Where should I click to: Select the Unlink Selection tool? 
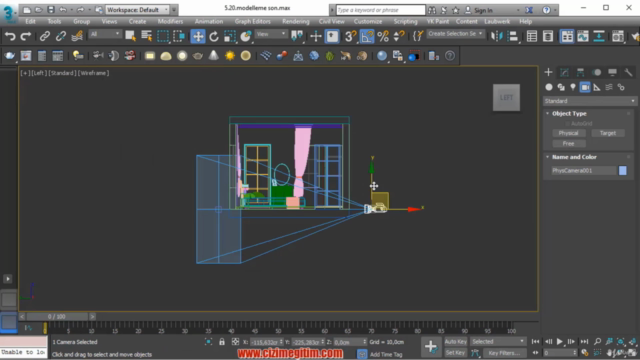coord(61,36)
